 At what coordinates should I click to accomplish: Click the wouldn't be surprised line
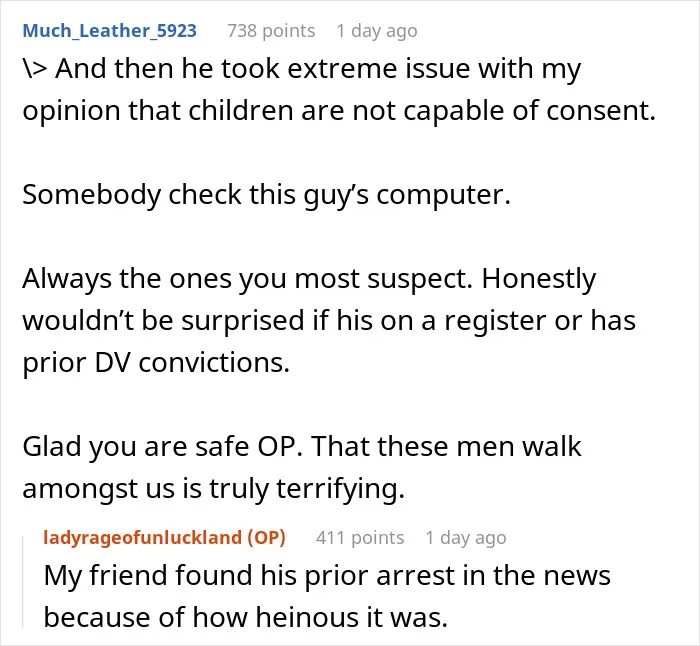tap(329, 321)
